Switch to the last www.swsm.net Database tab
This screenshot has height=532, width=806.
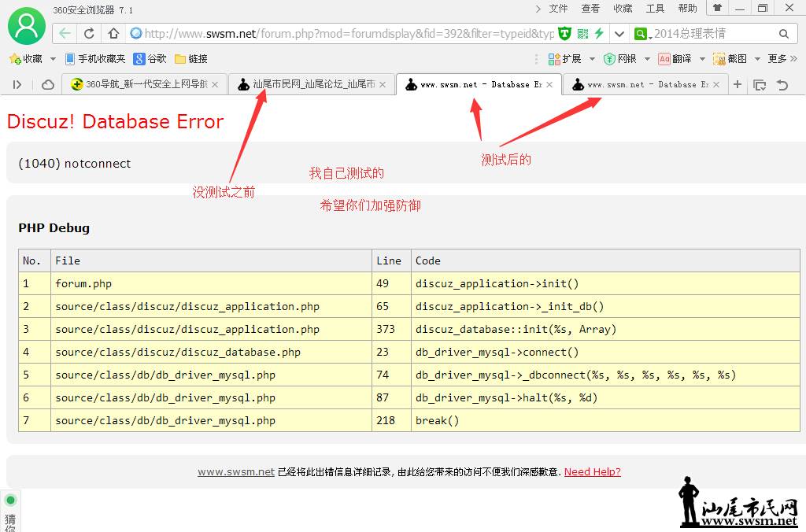(x=644, y=84)
